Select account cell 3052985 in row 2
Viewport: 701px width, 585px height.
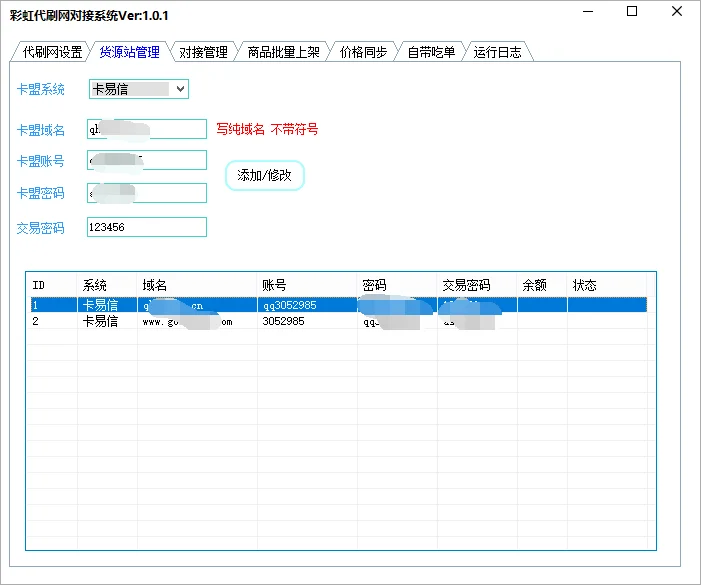[x=307, y=321]
